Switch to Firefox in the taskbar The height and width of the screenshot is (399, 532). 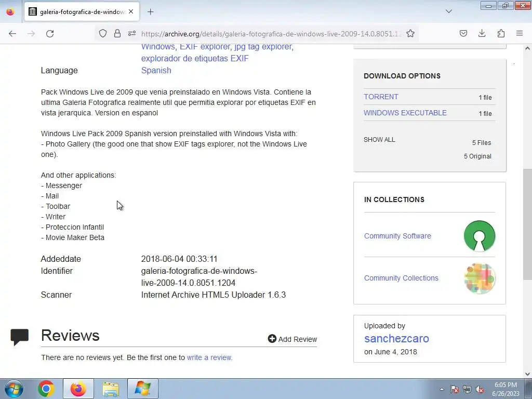click(x=78, y=389)
